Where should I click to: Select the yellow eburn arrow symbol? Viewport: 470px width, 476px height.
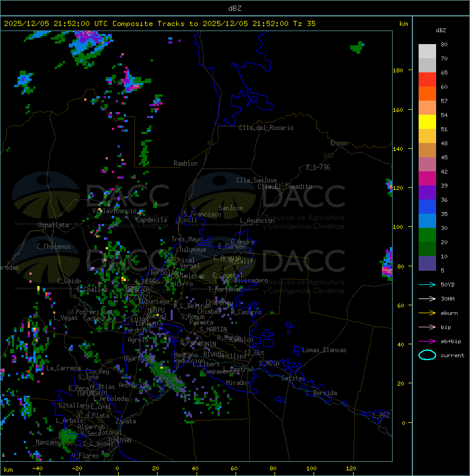427,313
